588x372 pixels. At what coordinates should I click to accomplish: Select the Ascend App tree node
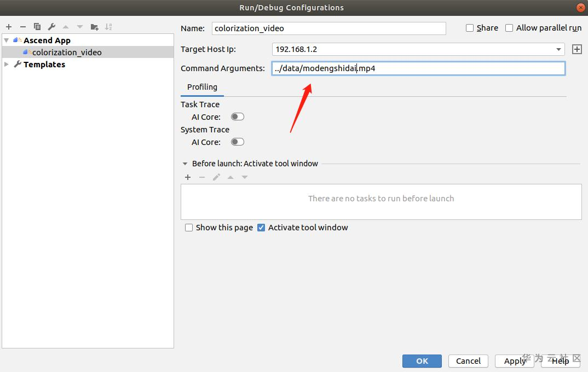47,40
